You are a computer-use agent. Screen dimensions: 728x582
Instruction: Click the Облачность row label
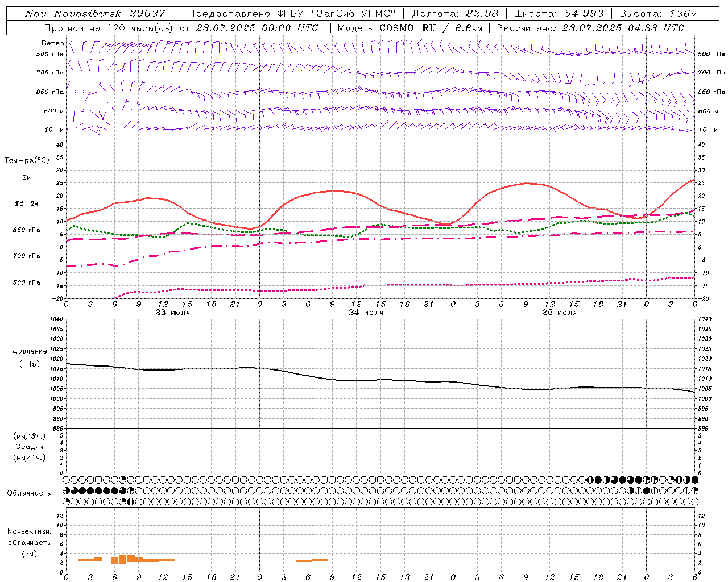click(29, 493)
